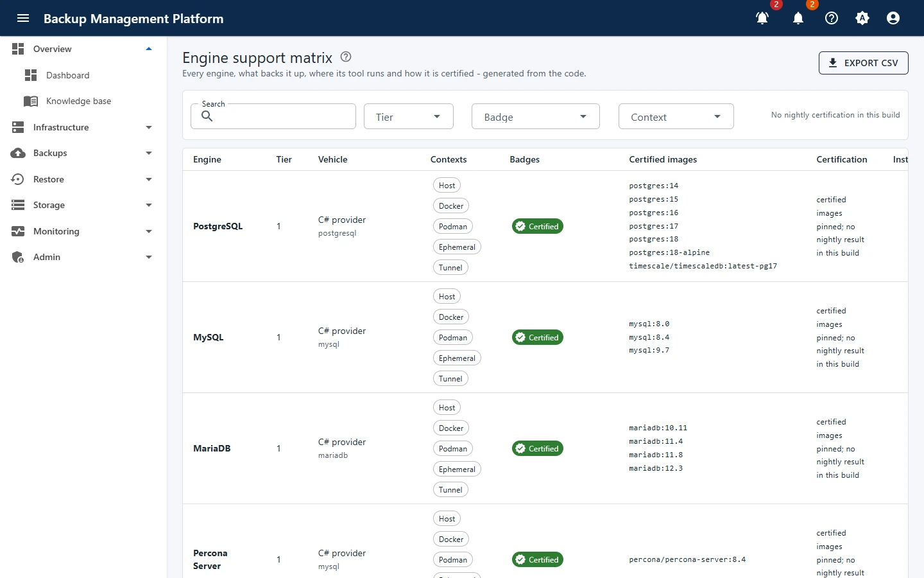
Task: Click the MariaDB engine name
Action: click(x=212, y=448)
